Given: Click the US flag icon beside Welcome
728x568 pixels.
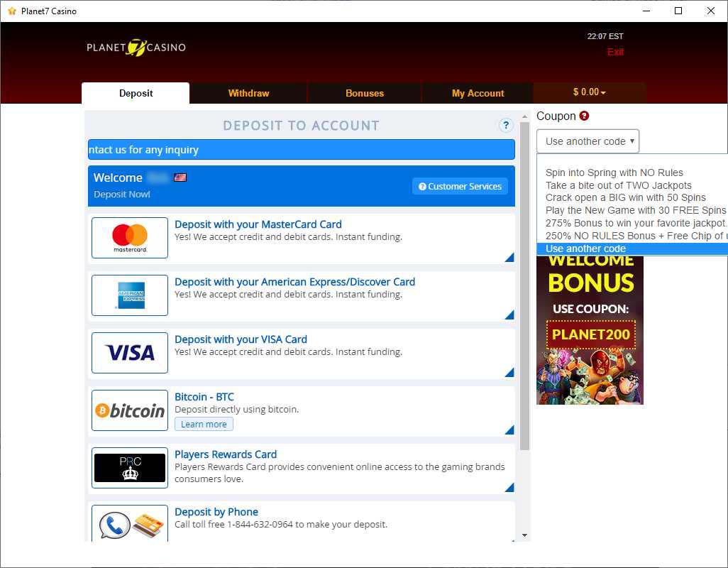Looking at the screenshot, I should pyautogui.click(x=180, y=177).
